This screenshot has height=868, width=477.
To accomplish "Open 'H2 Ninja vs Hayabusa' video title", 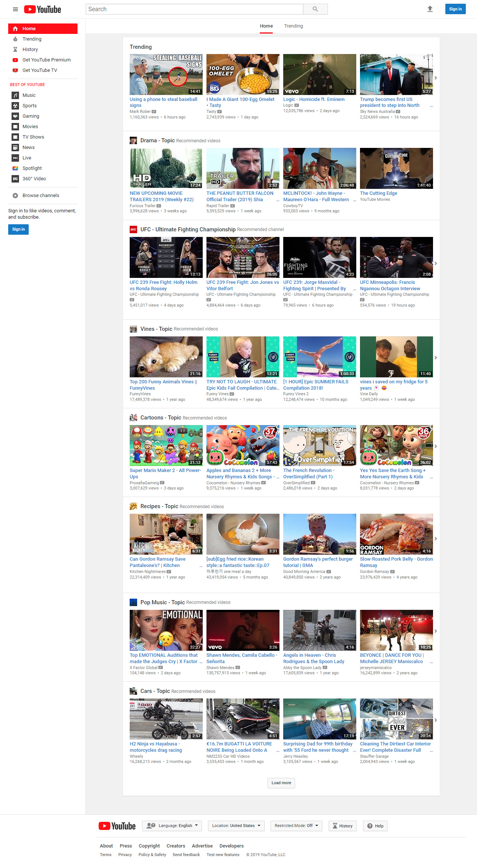I will click(156, 747).
